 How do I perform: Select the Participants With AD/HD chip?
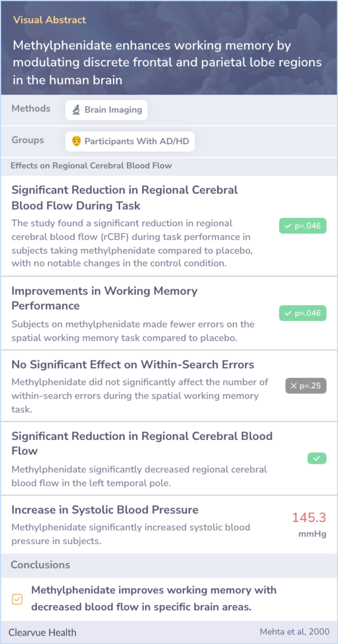click(130, 141)
